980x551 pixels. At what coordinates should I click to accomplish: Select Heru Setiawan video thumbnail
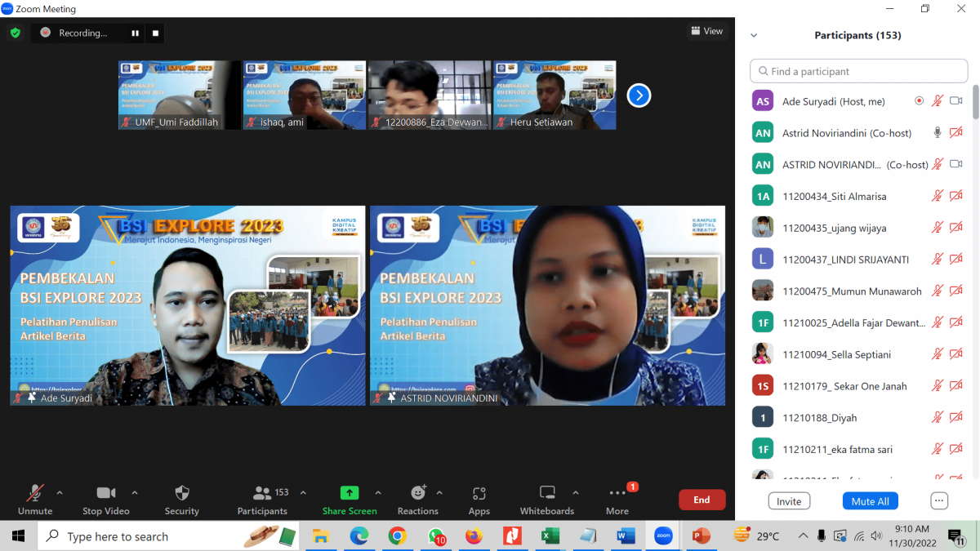coord(555,95)
